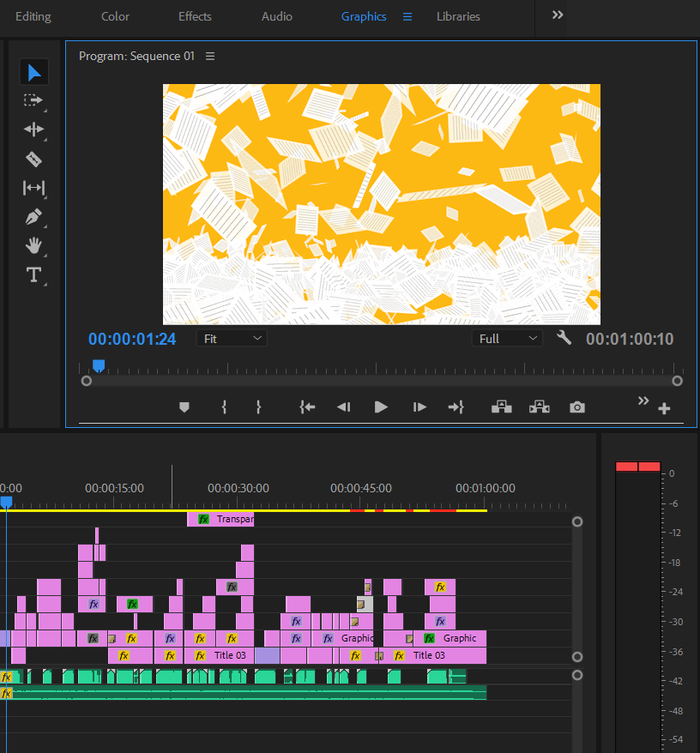This screenshot has width=700, height=753.
Task: Select the Razor tool
Action: [33, 159]
